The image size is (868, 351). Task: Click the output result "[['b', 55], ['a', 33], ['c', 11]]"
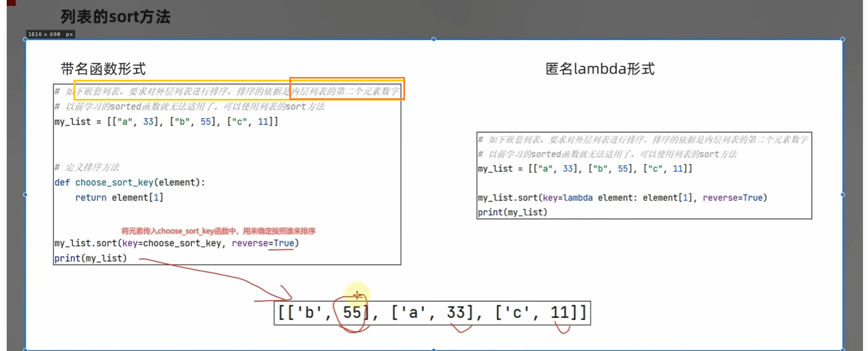(433, 313)
